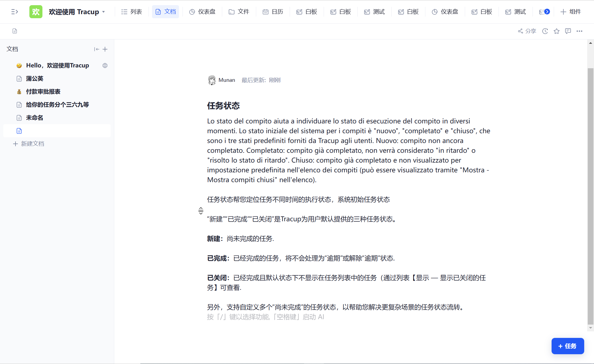This screenshot has height=364, width=594.
Task: Collapse the document sidebar panel
Action: point(97,49)
